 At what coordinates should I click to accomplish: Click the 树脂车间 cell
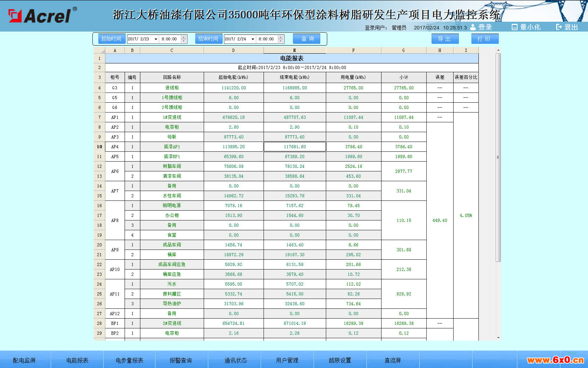(172, 166)
